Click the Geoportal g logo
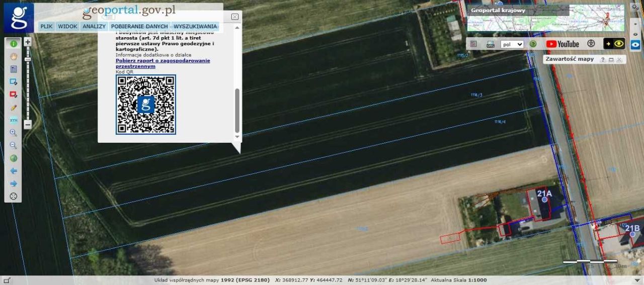 click(x=19, y=18)
